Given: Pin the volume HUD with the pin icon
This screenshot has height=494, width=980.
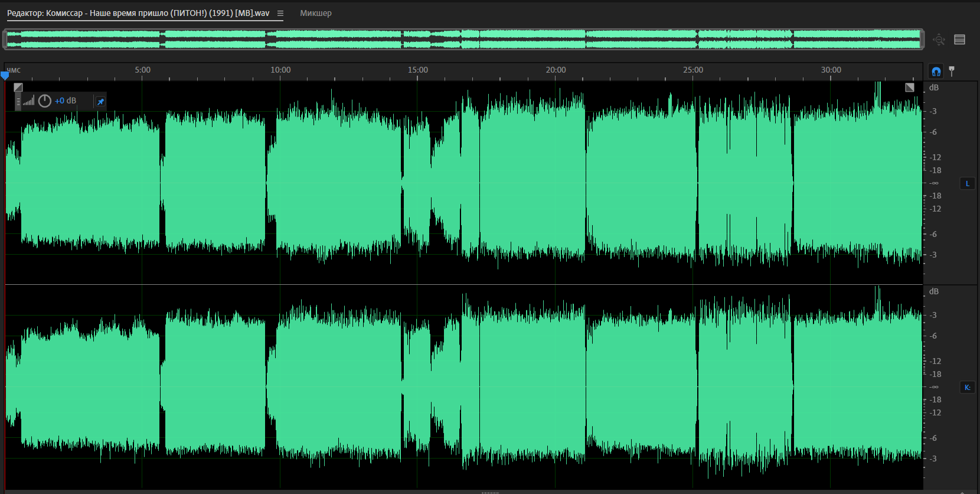Looking at the screenshot, I should click(x=100, y=102).
